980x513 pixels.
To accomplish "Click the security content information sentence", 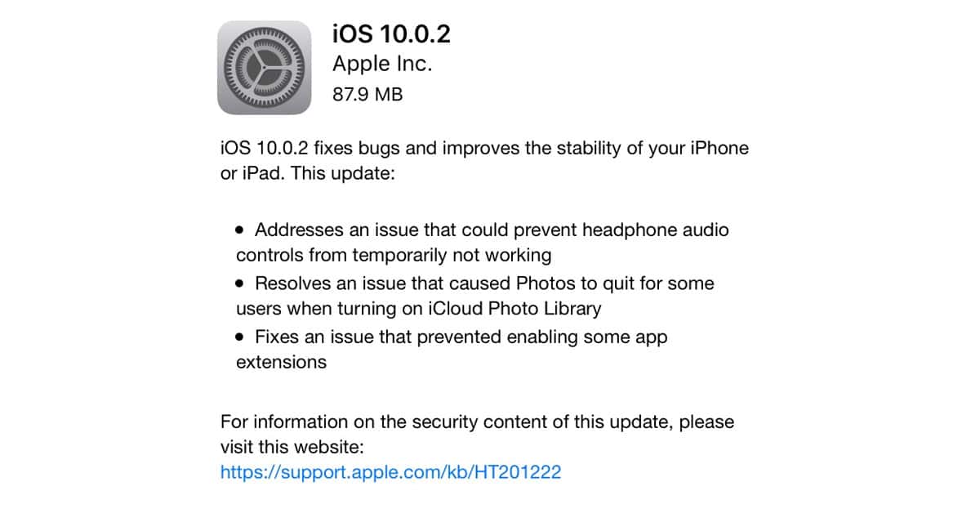I will (477, 422).
